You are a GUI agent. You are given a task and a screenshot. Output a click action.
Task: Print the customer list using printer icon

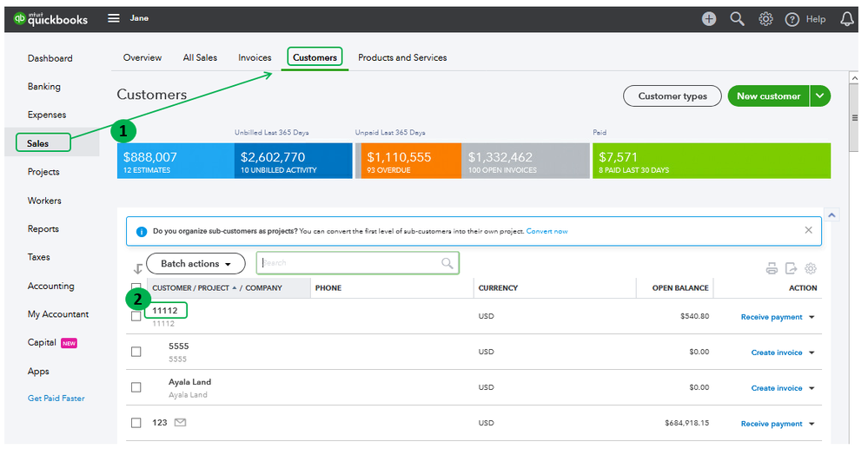pos(772,268)
